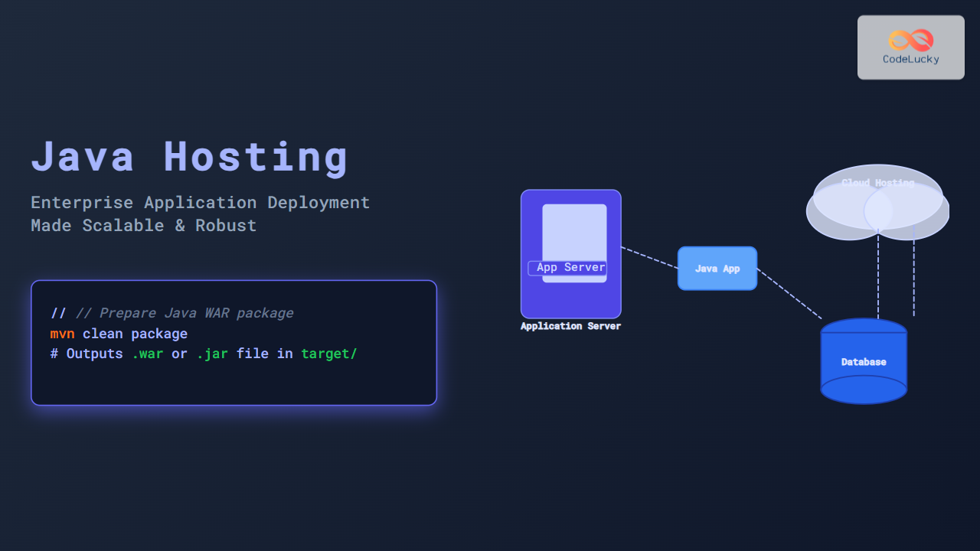Click the clean package command text

[135, 334]
